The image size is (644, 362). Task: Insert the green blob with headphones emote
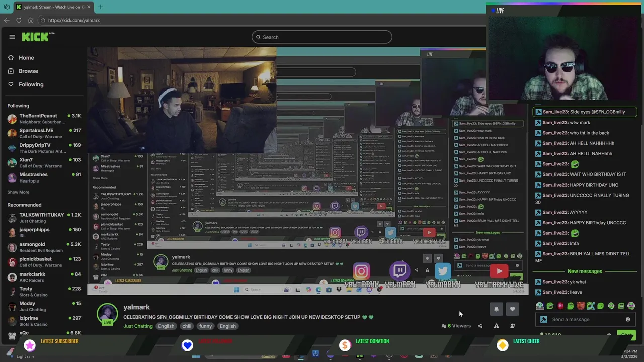point(611,306)
